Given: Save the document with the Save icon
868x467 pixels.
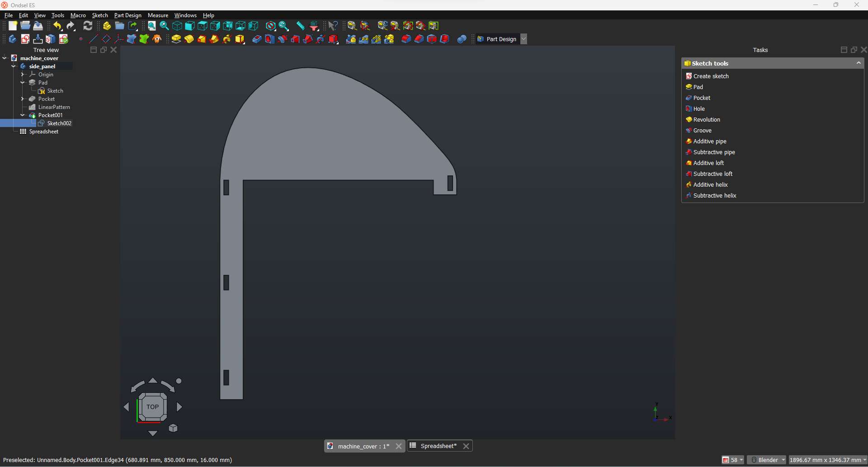Looking at the screenshot, I should tap(38, 26).
